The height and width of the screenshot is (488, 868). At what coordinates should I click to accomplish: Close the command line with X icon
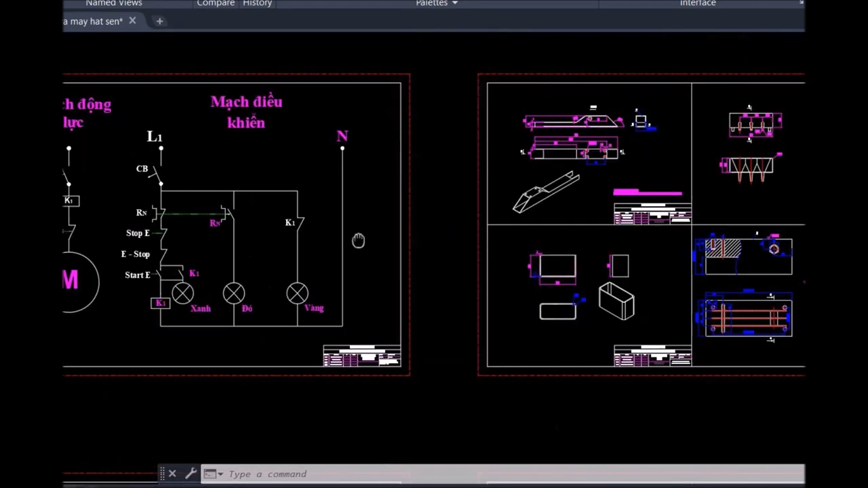coord(172,474)
